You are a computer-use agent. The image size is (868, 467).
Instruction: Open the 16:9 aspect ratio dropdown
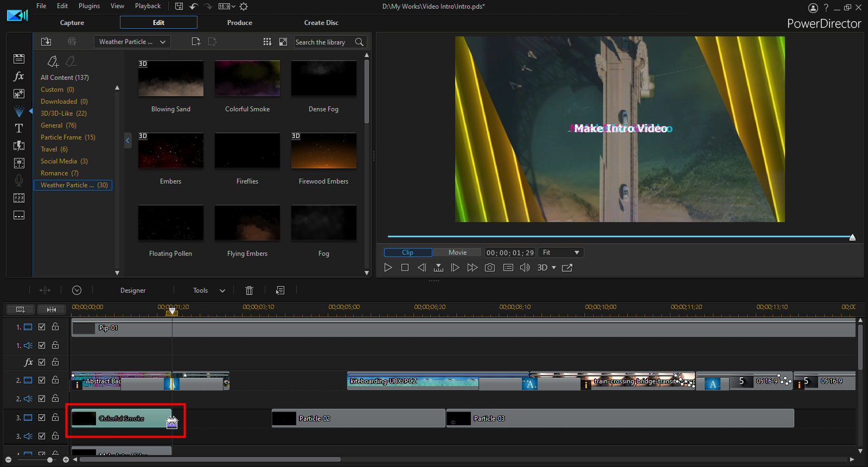point(227,7)
